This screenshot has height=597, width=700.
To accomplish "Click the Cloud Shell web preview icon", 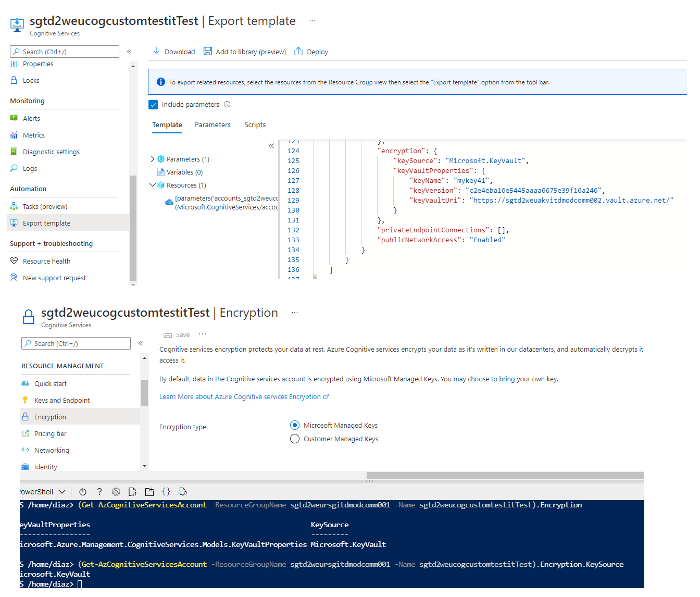I will coord(183,491).
